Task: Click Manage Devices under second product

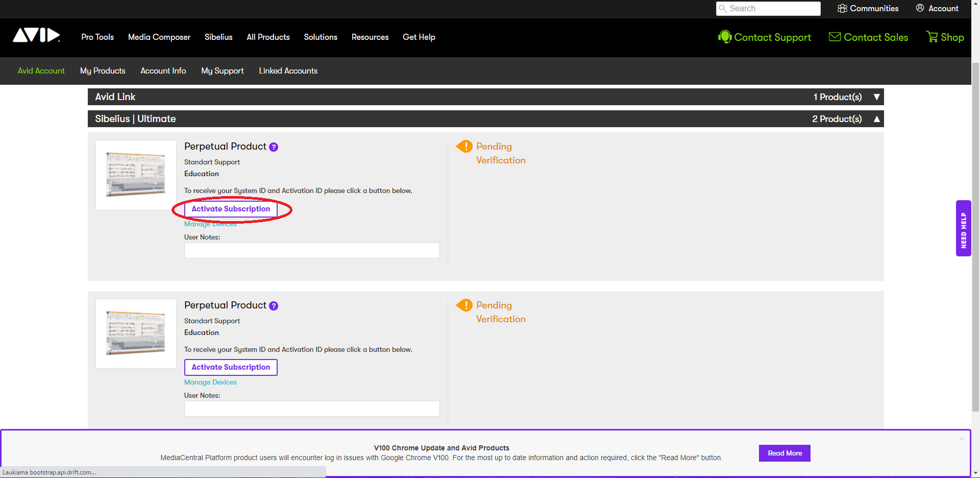Action: point(210,383)
